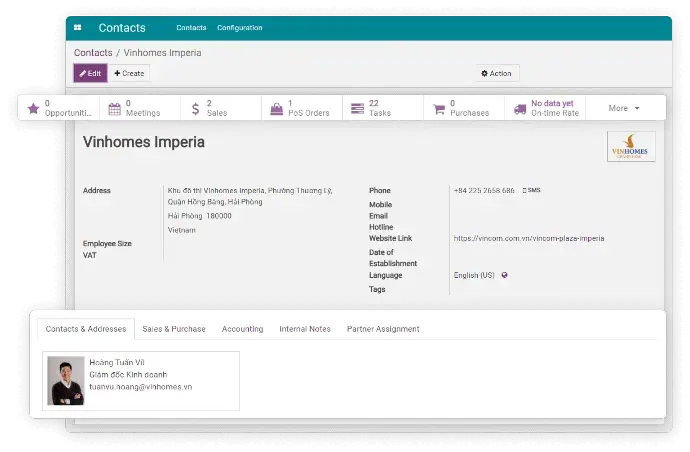Open Purchases shopping cart icon
This screenshot has width=690, height=452.
tap(438, 108)
